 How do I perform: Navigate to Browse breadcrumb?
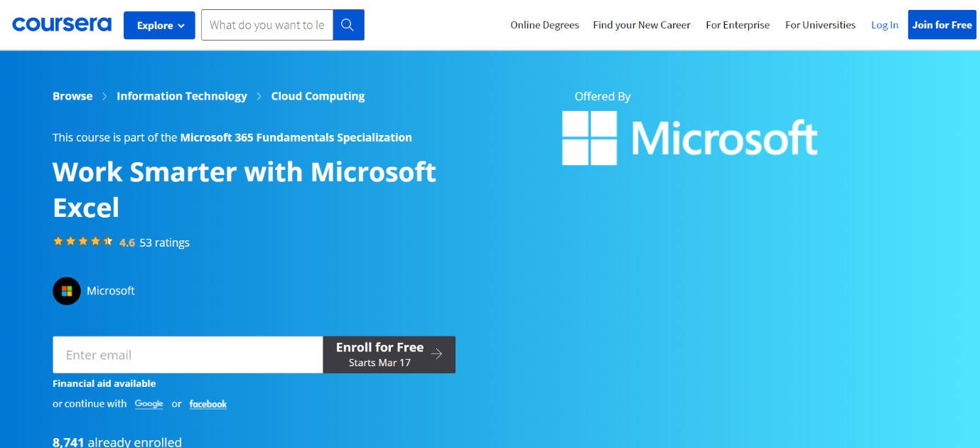point(72,96)
